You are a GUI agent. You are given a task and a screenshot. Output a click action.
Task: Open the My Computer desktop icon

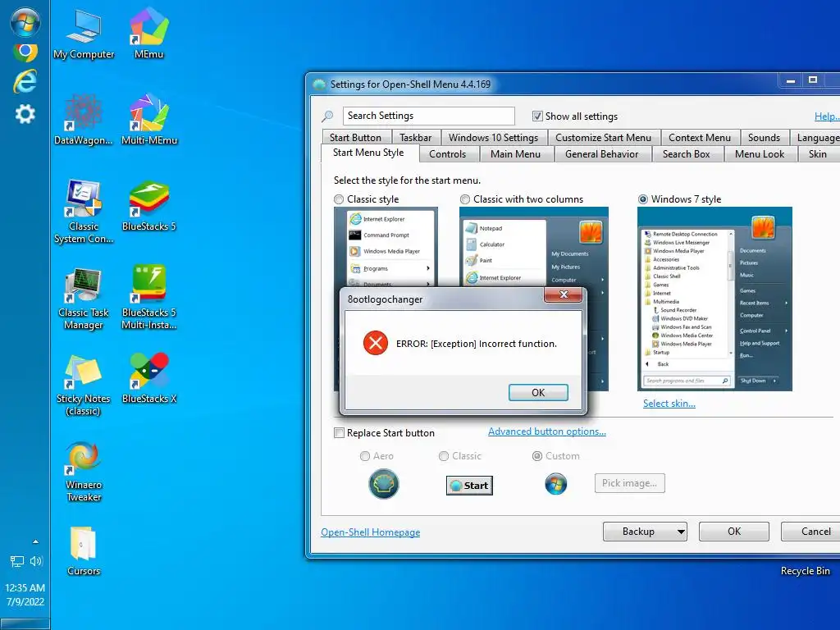tap(84, 34)
